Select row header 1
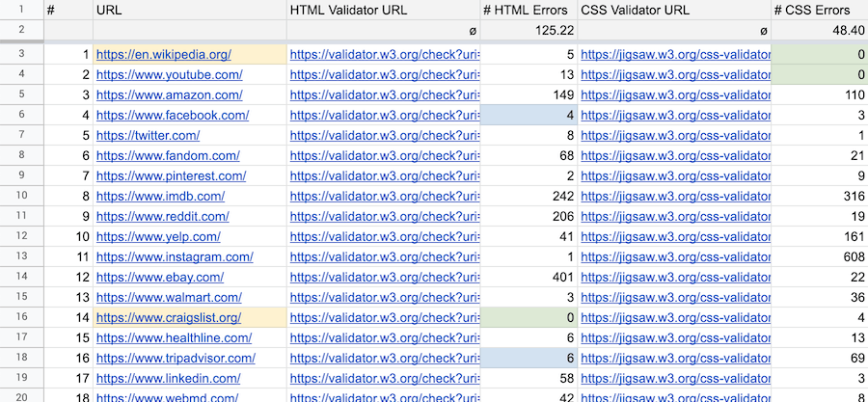 click(21, 10)
